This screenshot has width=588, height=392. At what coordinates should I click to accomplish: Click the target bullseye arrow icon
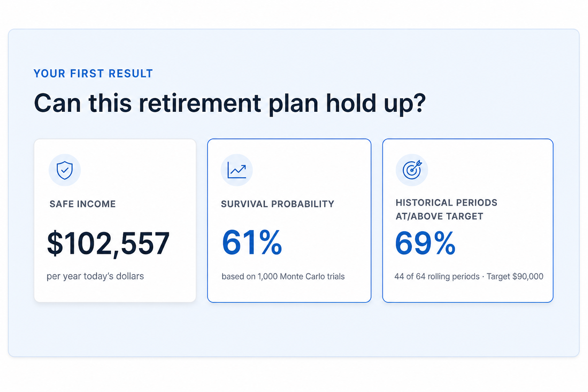pyautogui.click(x=412, y=170)
